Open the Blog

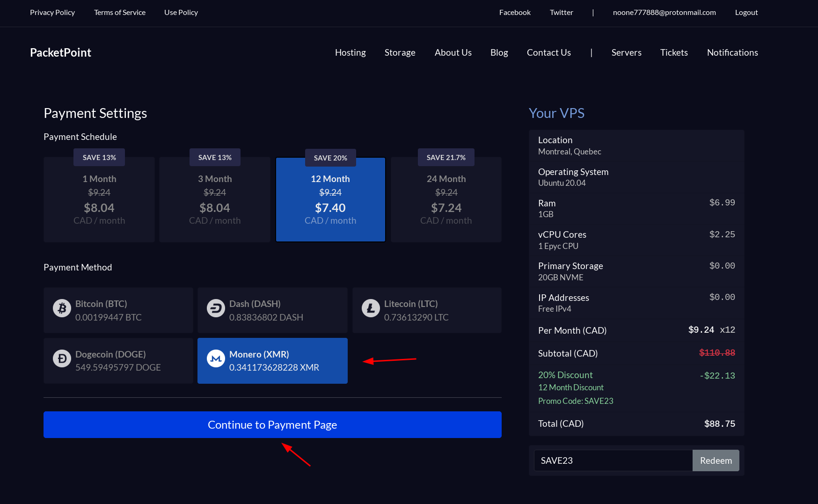tap(499, 52)
